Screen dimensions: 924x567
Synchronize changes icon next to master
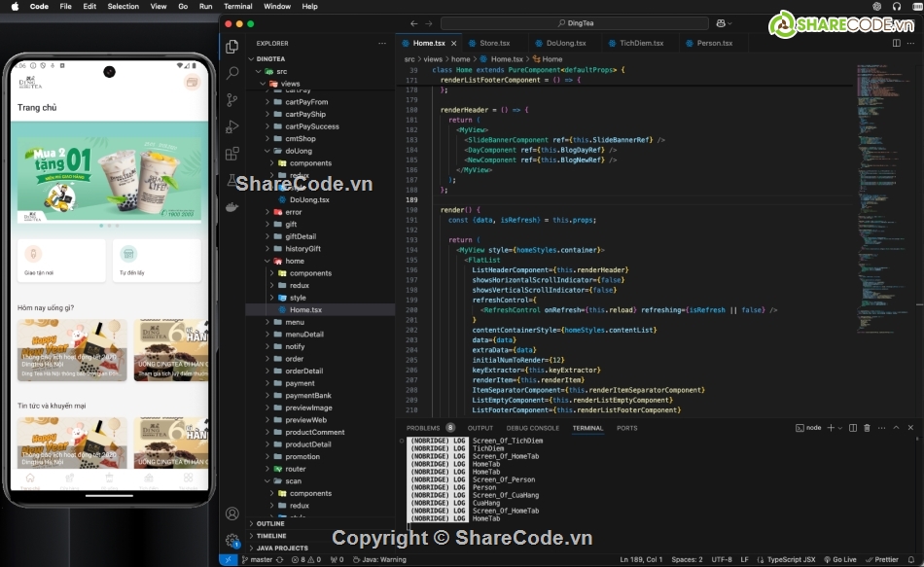point(279,559)
